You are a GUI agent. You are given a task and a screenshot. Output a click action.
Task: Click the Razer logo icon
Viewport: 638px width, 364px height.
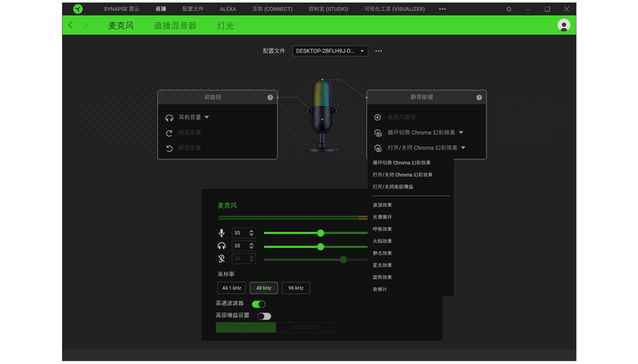[77, 9]
